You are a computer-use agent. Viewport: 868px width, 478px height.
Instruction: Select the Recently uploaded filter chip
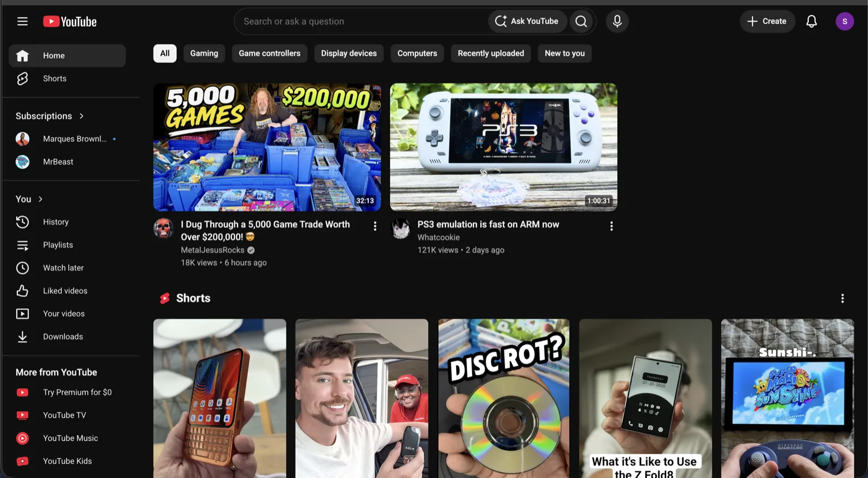click(x=491, y=53)
